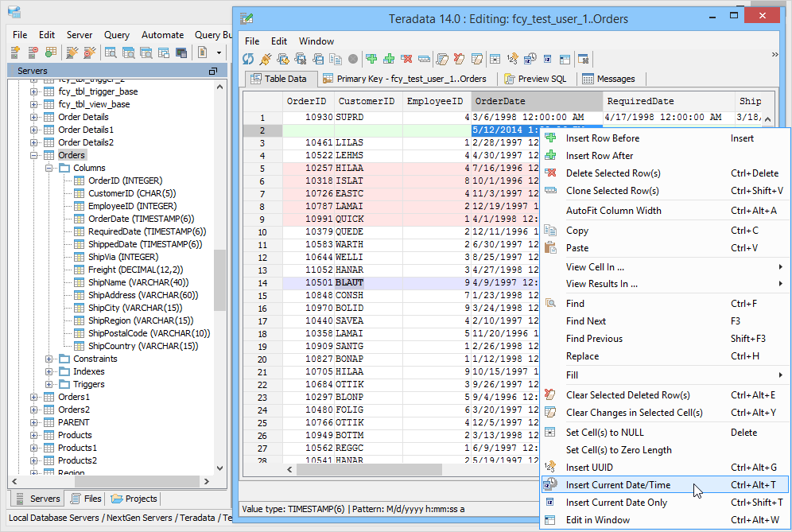This screenshot has height=532, width=792.
Task: Click the data grid horizontal scrollbar thumb
Action: [x=369, y=470]
